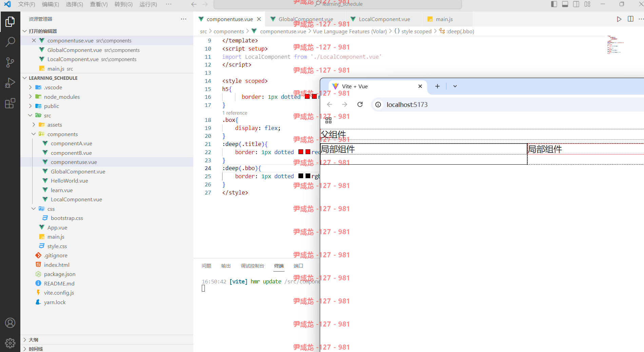Open the Extensions view
The height and width of the screenshot is (352, 644).
10,103
